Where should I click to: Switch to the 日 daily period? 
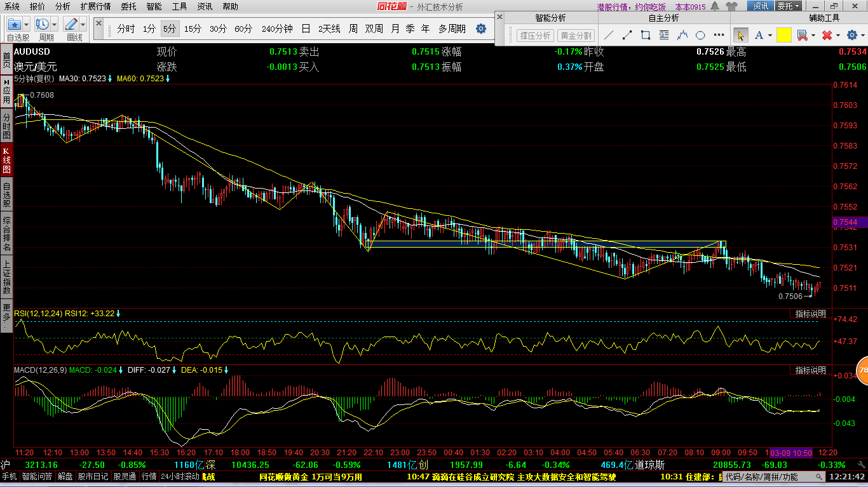306,29
